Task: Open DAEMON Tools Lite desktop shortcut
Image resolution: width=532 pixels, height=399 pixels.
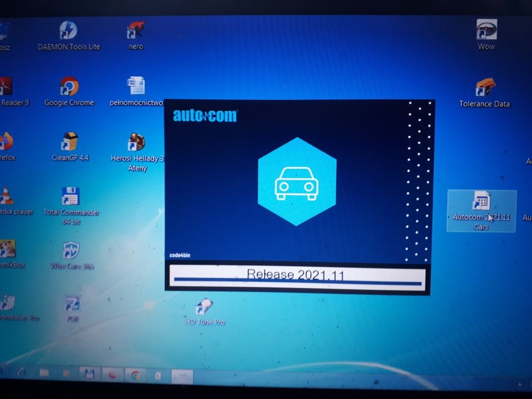Action: [x=68, y=35]
